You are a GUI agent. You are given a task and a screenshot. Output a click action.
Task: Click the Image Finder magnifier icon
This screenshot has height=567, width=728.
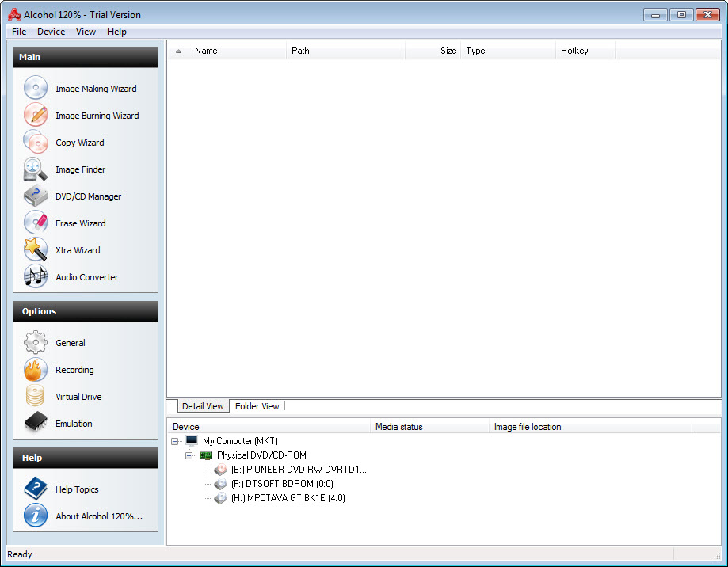(x=36, y=169)
